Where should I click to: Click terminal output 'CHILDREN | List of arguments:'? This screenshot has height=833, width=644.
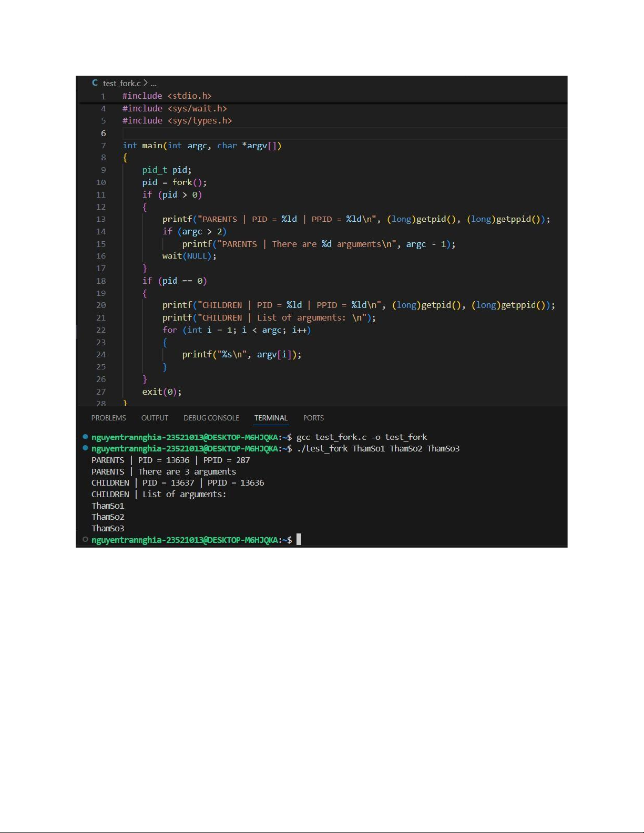(159, 495)
